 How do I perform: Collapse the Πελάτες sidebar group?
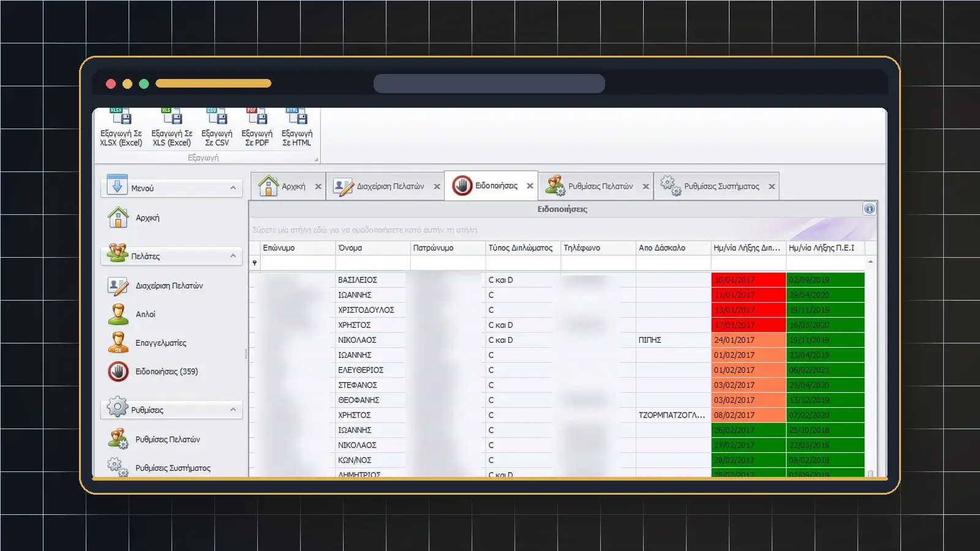point(233,255)
